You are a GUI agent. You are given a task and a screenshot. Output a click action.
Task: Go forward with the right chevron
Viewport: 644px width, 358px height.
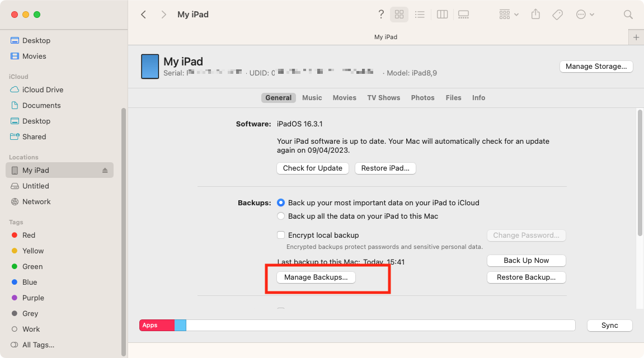click(163, 15)
